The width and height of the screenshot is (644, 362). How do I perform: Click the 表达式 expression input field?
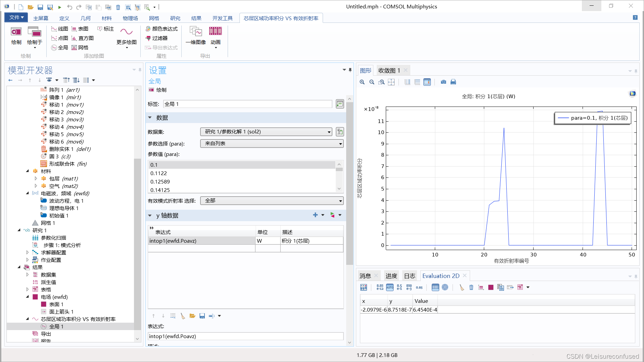tap(246, 336)
